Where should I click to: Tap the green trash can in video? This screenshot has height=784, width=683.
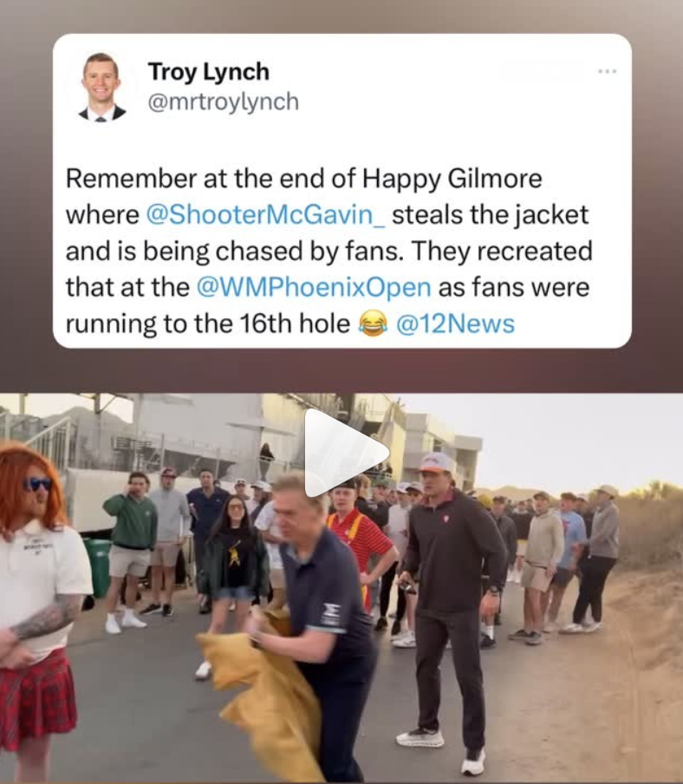point(99,567)
